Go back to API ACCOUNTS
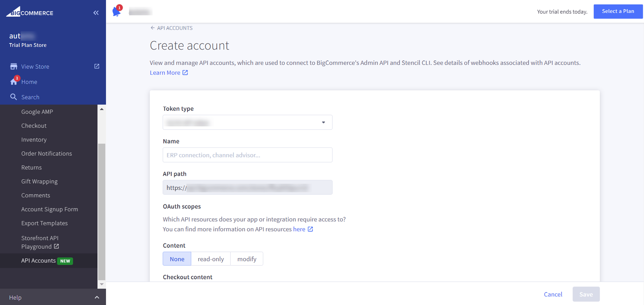This screenshot has height=305, width=644. tap(175, 28)
